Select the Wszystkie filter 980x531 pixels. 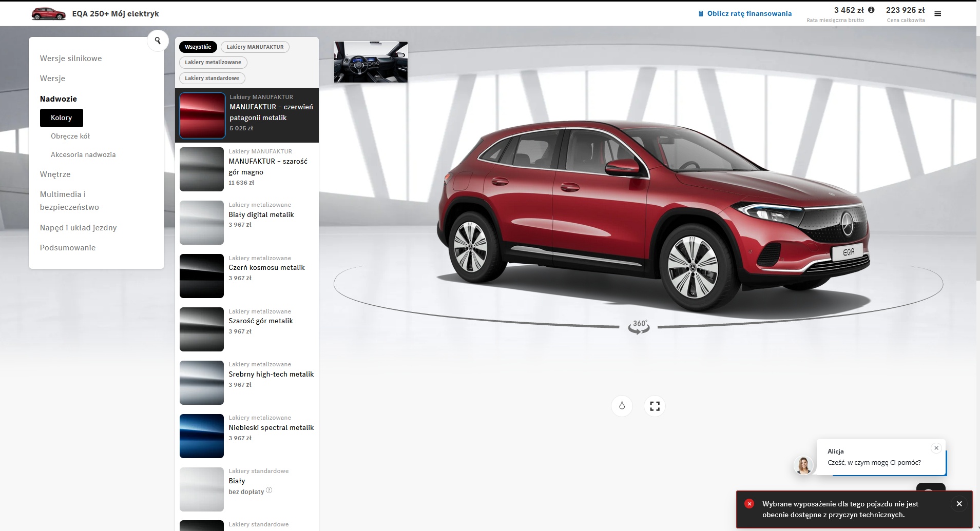[x=198, y=47]
